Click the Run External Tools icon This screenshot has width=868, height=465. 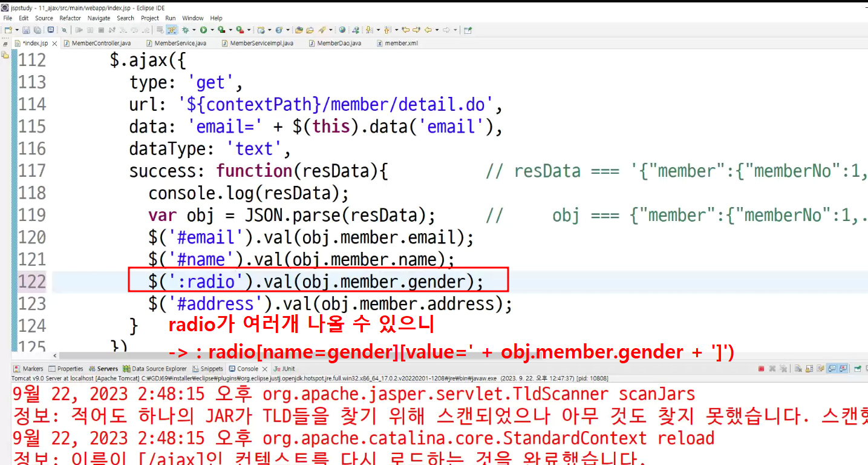(240, 30)
